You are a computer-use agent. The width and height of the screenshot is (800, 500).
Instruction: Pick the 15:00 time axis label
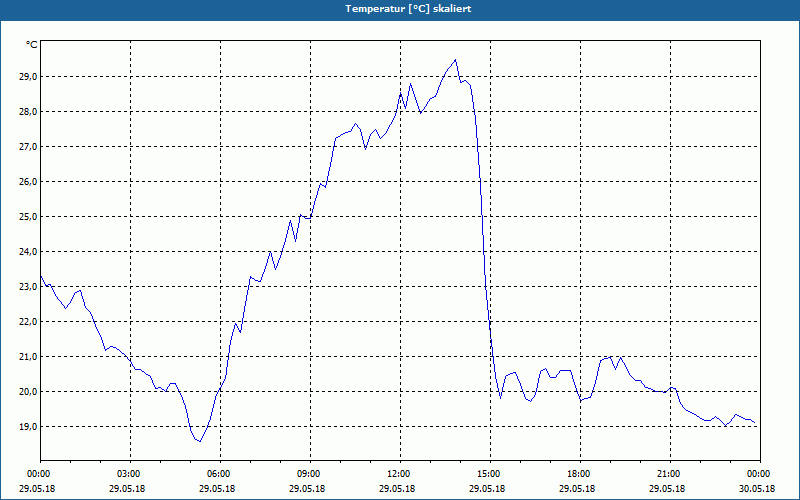pyautogui.click(x=487, y=474)
